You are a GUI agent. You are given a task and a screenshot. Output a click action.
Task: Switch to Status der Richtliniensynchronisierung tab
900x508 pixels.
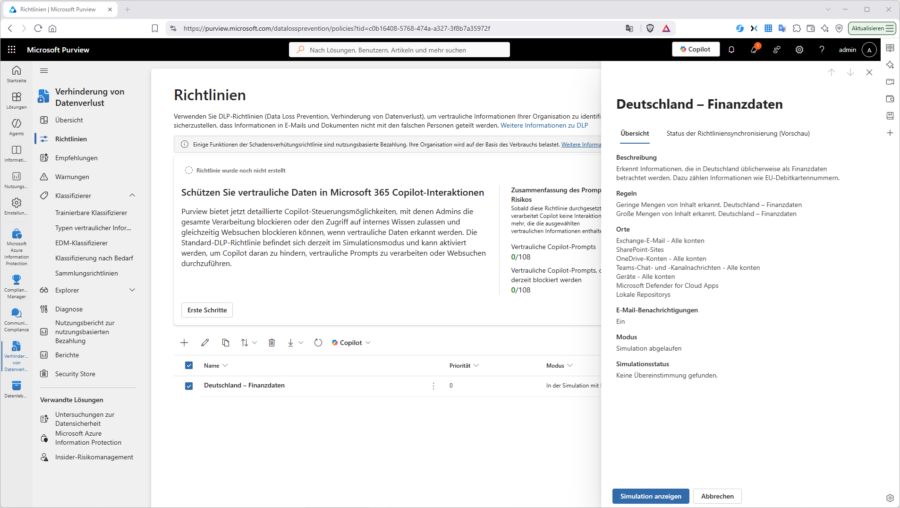[x=738, y=133]
